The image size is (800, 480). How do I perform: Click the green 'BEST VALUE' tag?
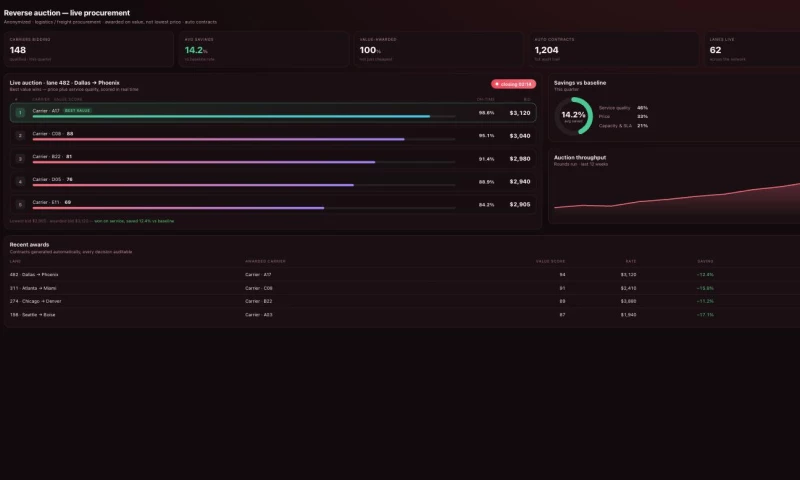pos(78,111)
